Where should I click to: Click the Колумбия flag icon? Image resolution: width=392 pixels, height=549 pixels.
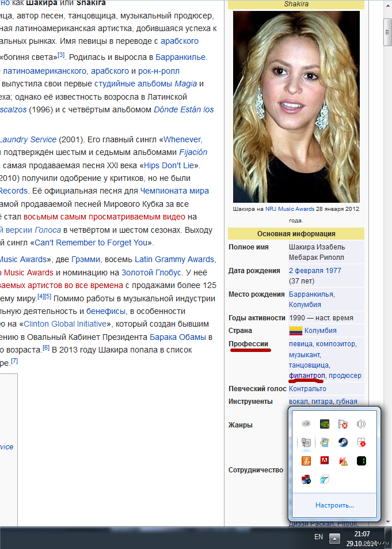click(296, 331)
